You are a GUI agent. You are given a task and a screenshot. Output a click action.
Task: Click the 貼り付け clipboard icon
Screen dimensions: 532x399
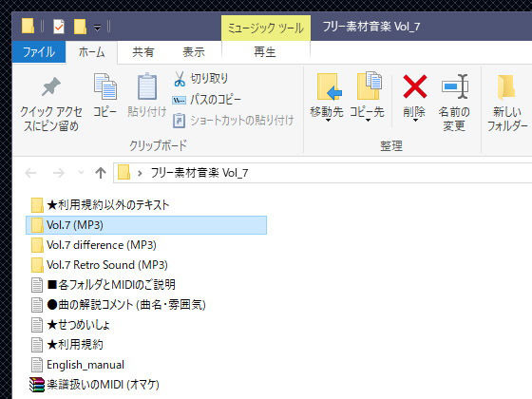click(x=147, y=86)
